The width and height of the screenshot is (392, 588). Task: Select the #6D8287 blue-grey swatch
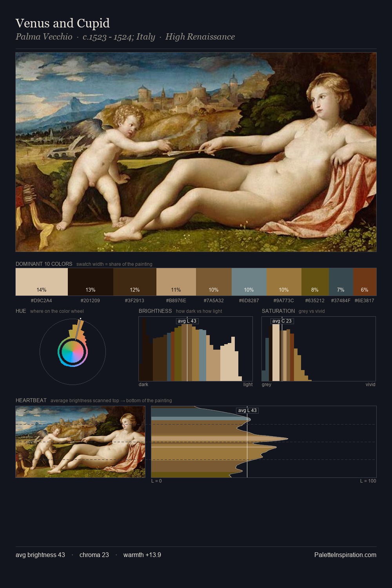coord(249,282)
